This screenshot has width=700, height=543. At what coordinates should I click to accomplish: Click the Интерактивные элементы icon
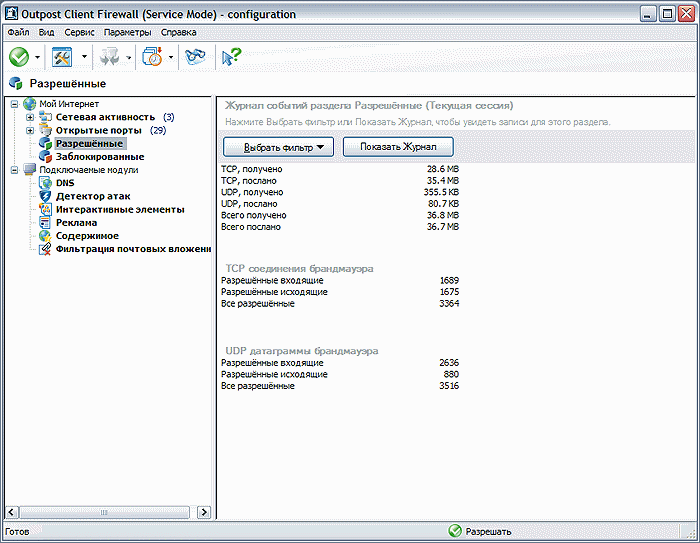coord(45,209)
